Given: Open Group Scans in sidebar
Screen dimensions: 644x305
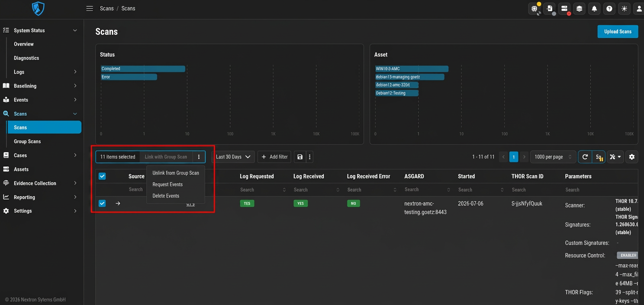Looking at the screenshot, I should tap(27, 141).
